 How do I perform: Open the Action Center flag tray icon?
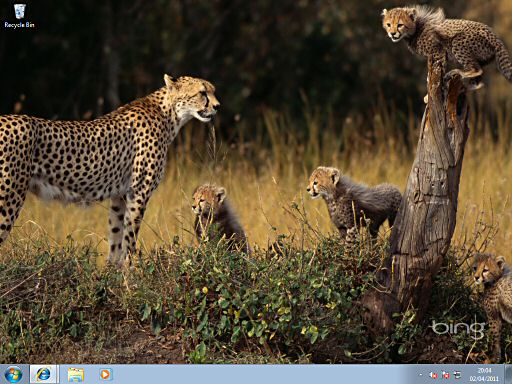tap(445, 375)
